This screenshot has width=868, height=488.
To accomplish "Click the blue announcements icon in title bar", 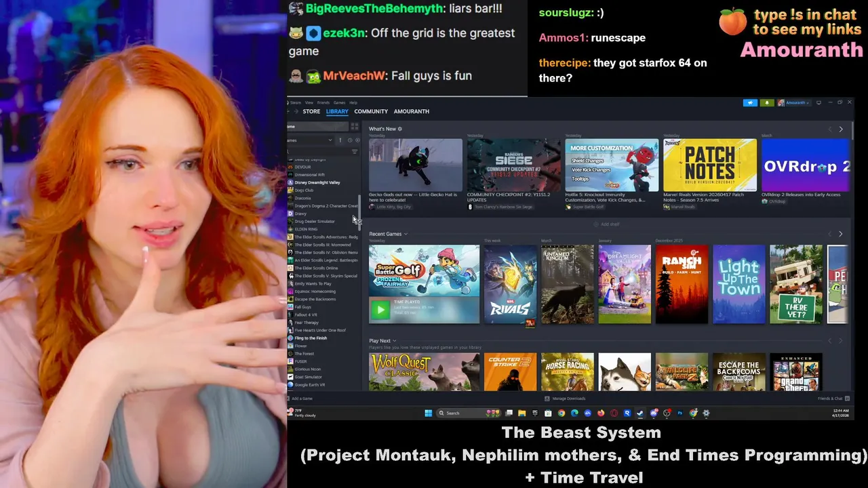I will 750,102.
